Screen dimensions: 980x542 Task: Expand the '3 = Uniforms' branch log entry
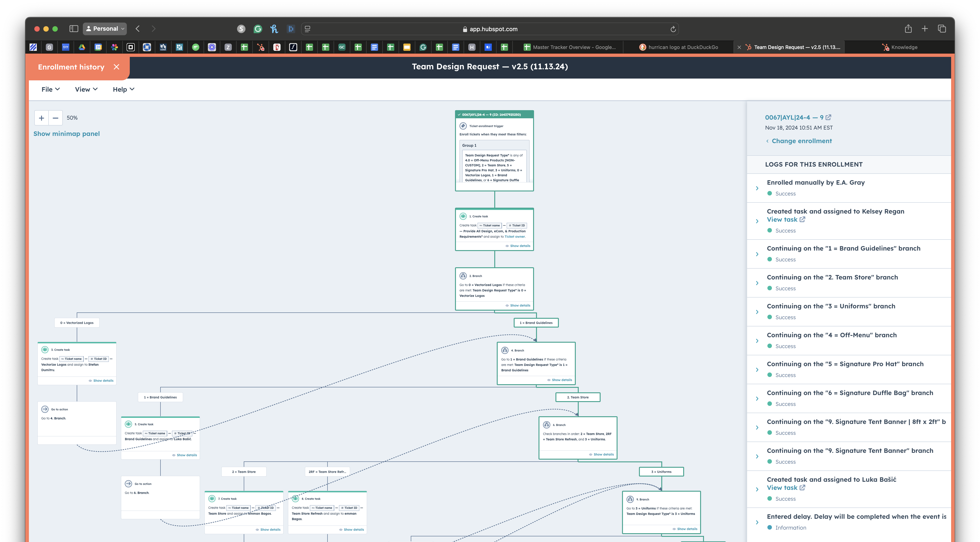[x=757, y=312]
